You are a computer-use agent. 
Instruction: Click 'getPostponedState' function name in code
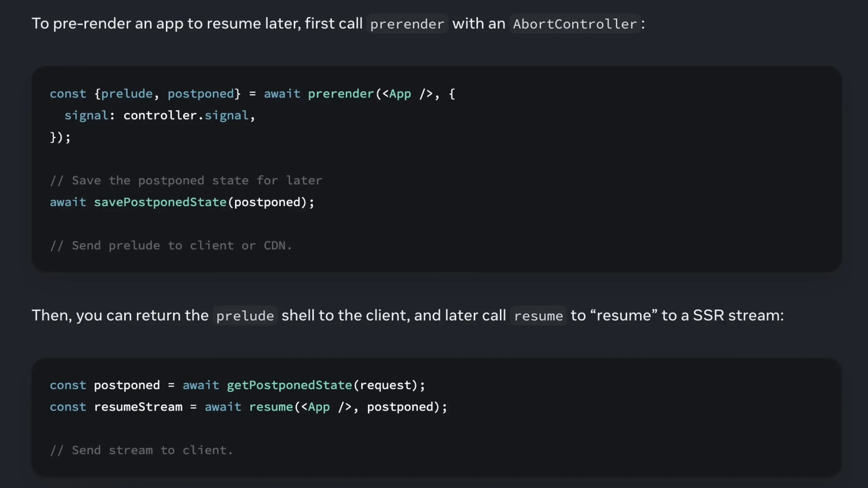289,385
